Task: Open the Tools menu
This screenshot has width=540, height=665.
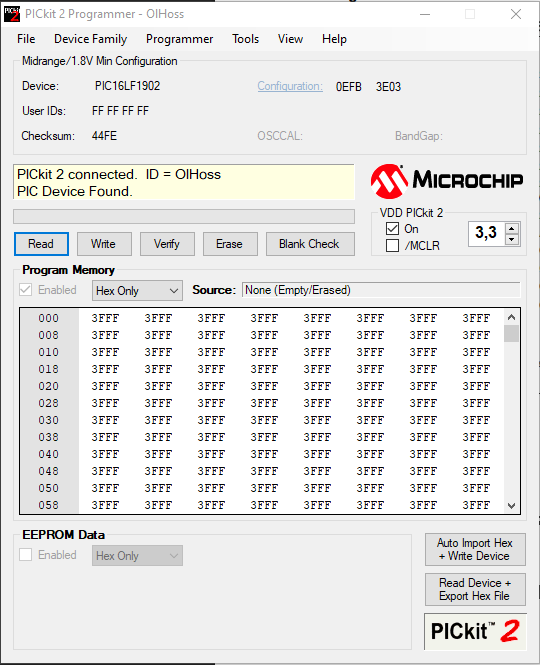Action: [x=245, y=39]
